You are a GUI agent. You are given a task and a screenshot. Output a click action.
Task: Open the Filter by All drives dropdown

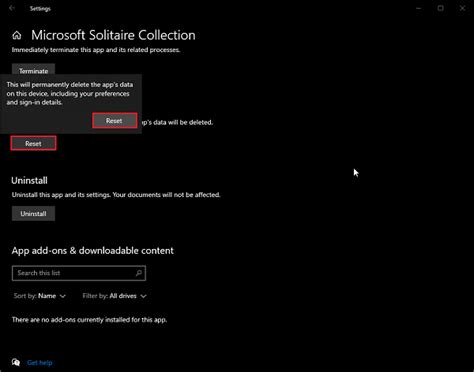coord(114,296)
